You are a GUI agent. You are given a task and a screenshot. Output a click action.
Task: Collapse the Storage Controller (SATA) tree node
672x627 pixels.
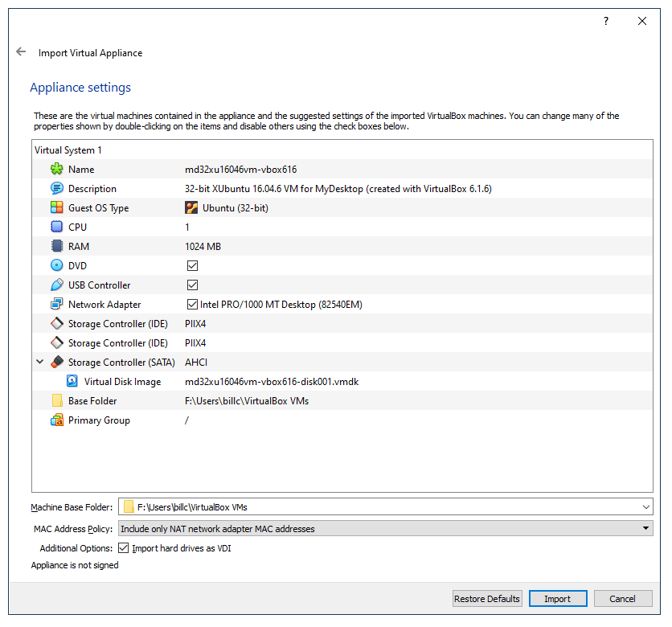click(x=40, y=363)
